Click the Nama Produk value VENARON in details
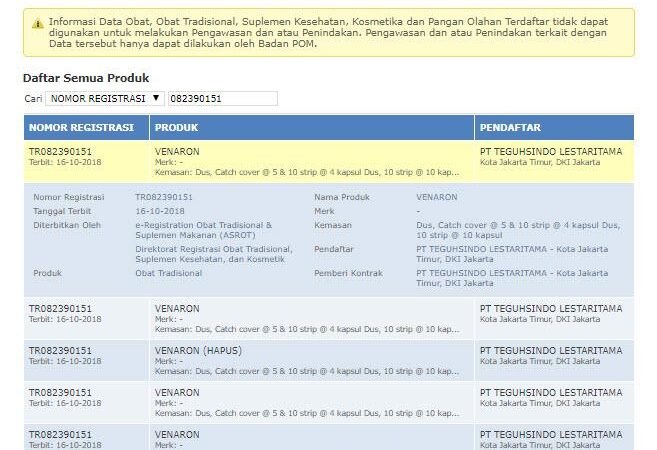This screenshot has height=450, width=657. click(x=437, y=197)
